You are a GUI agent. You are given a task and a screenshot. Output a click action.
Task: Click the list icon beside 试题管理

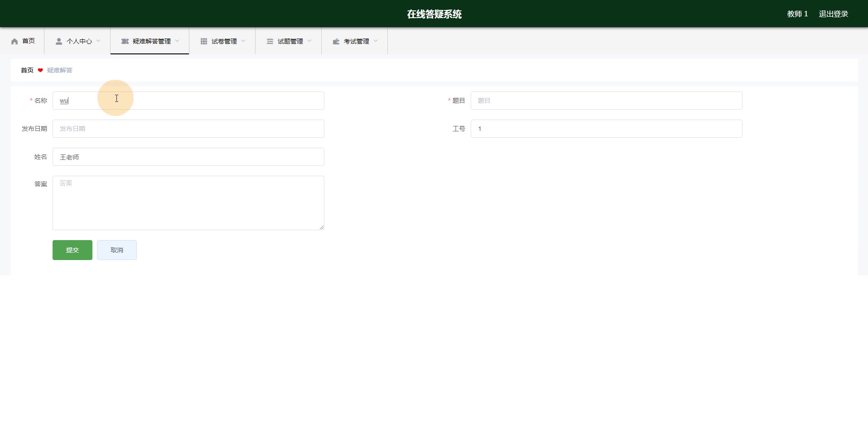click(x=270, y=41)
